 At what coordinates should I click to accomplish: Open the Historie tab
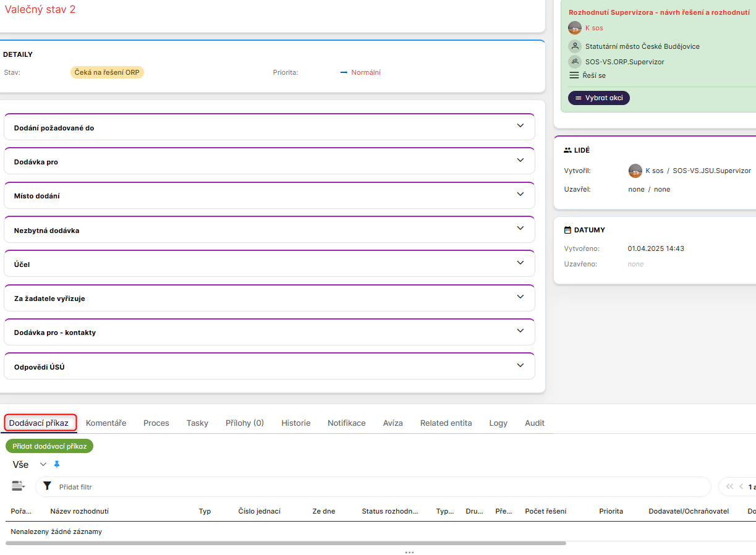(x=295, y=423)
